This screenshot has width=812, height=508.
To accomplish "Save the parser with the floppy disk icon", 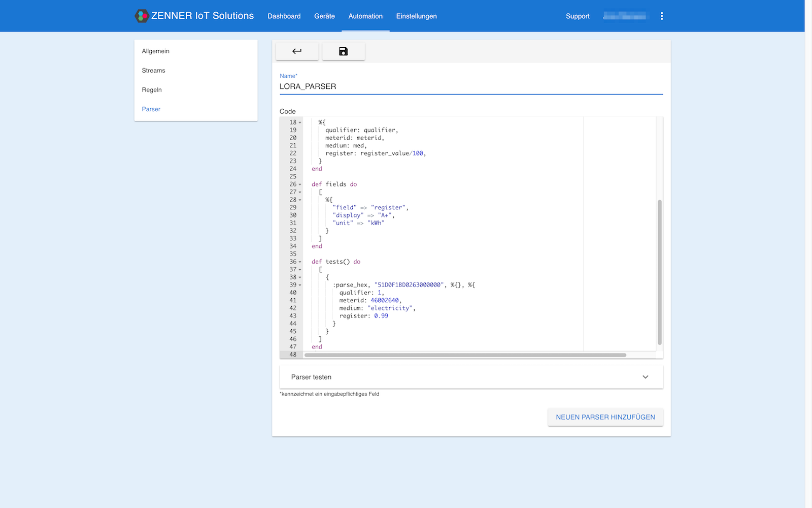I will pyautogui.click(x=344, y=51).
